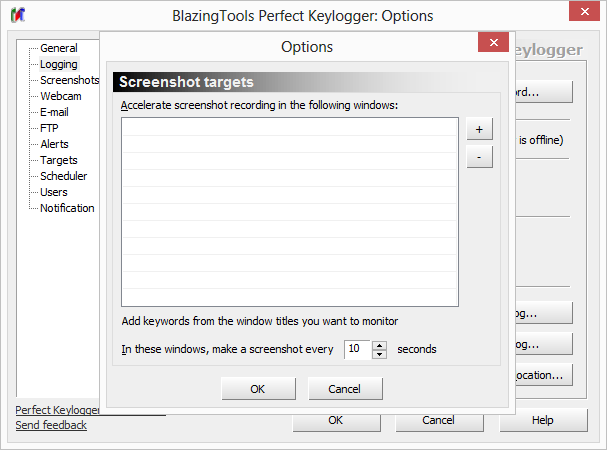Select Alerts in the options tree
This screenshot has height=450, width=607.
pos(54,144)
